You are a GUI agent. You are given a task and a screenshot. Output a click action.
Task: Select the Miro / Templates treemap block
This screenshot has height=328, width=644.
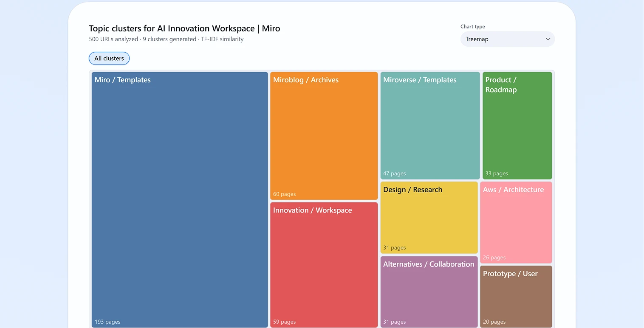tap(180, 199)
